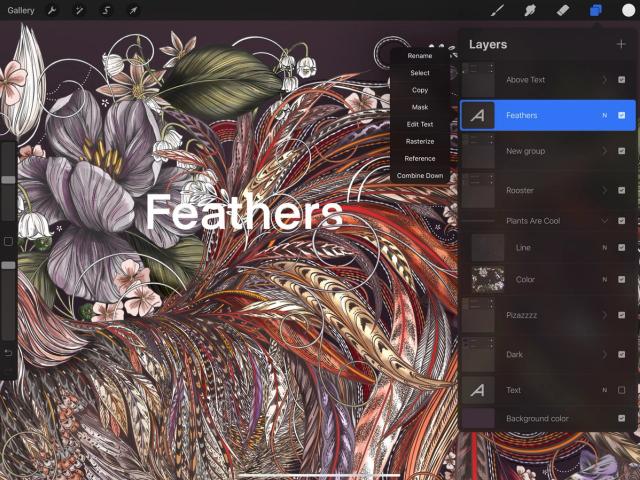
Task: Tap the undo arrow in sidebar
Action: pyautogui.click(x=8, y=353)
